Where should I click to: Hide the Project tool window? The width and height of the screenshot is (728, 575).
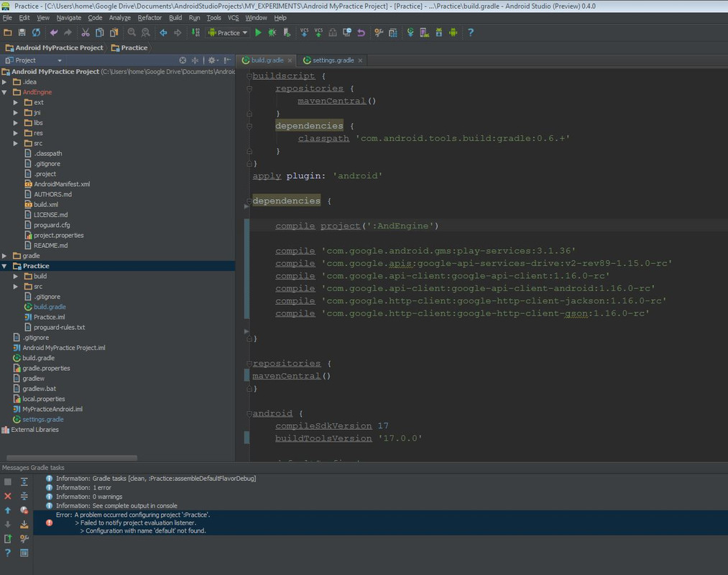(228, 60)
